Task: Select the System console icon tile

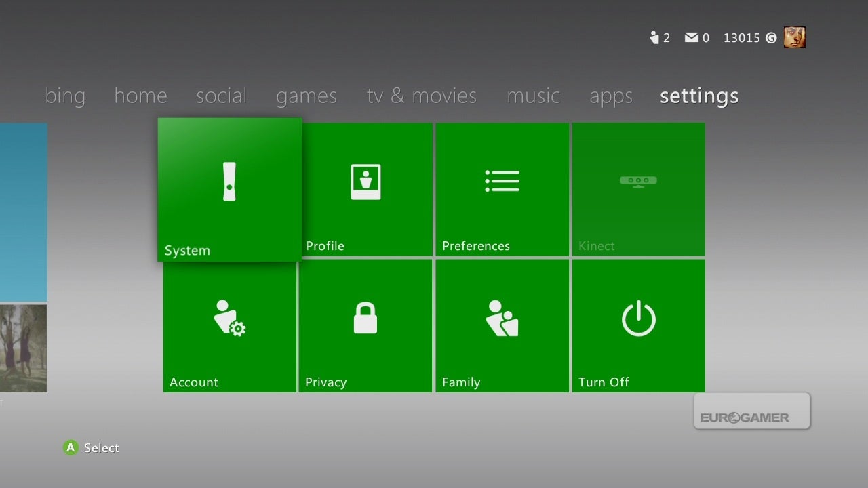Action: (x=229, y=182)
